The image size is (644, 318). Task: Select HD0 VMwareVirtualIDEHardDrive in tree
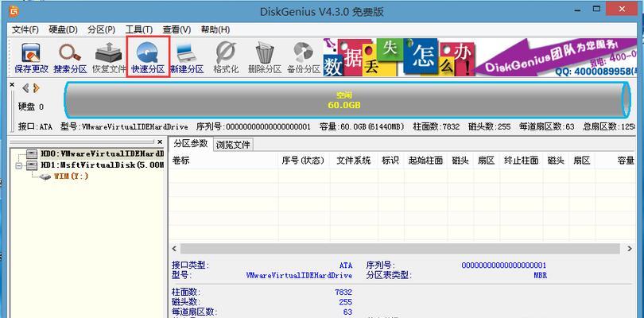[x=102, y=153]
